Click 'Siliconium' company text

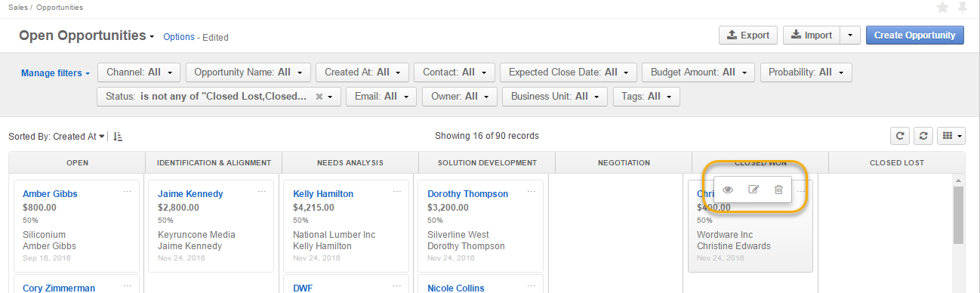45,235
